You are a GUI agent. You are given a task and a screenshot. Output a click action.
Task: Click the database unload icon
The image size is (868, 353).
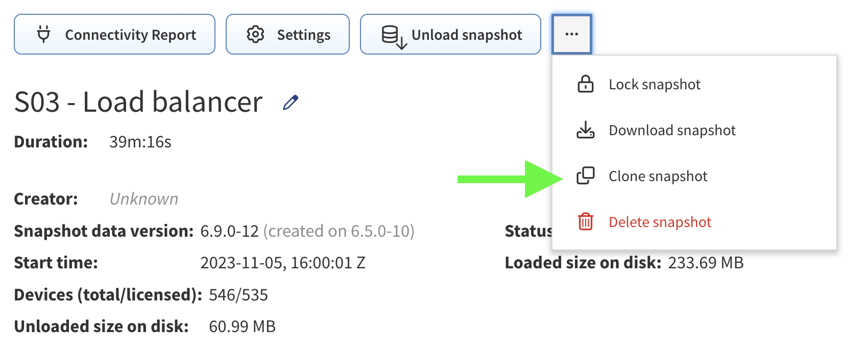[x=393, y=36]
